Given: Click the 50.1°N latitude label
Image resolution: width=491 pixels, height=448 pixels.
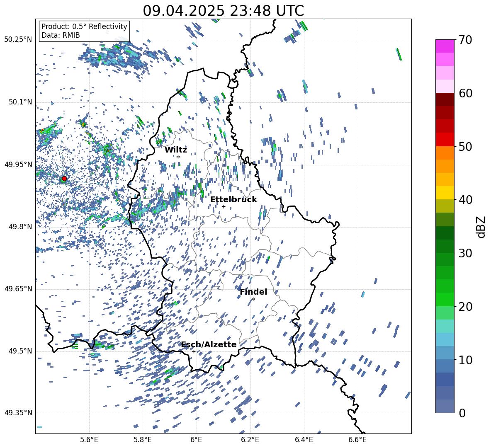Looking at the screenshot, I should [x=20, y=102].
